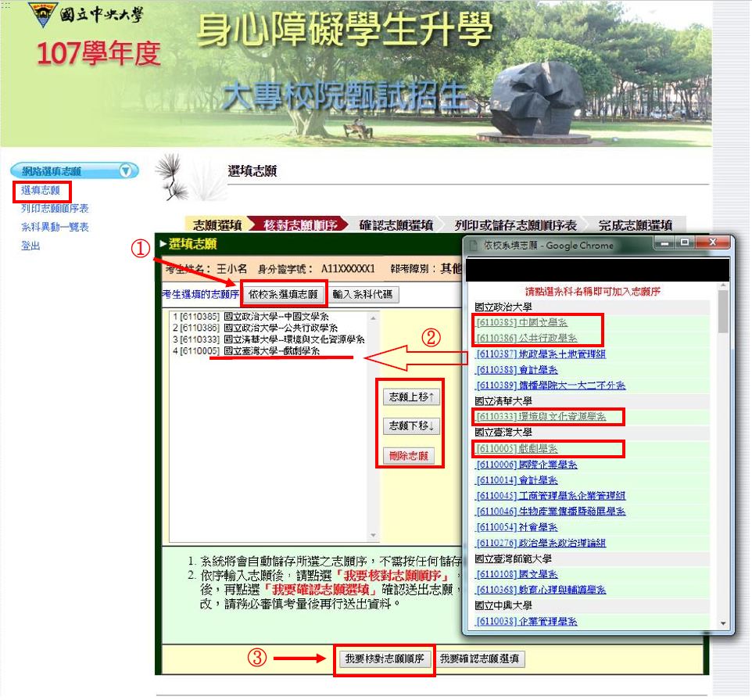Minimize the 依校系填志願 Chrome popup
The image size is (752, 700).
[x=664, y=242]
